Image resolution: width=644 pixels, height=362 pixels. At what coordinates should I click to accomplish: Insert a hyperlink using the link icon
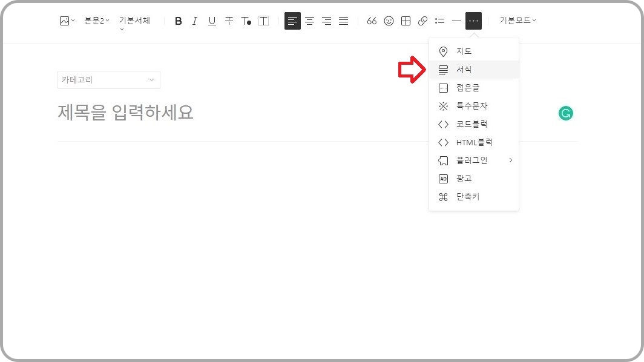click(422, 21)
